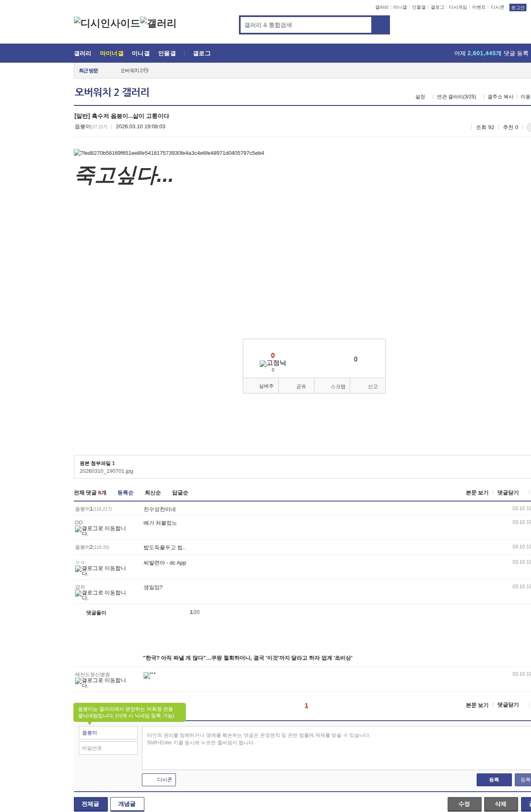Open 디시게임 top link
Viewport: 531px width, 812px height.
pos(458,7)
